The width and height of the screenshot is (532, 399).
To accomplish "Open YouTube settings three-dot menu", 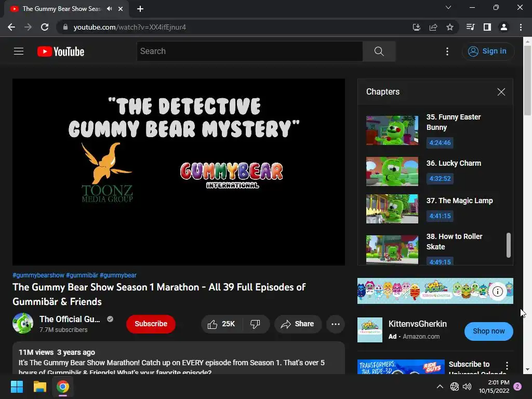I will [447, 51].
